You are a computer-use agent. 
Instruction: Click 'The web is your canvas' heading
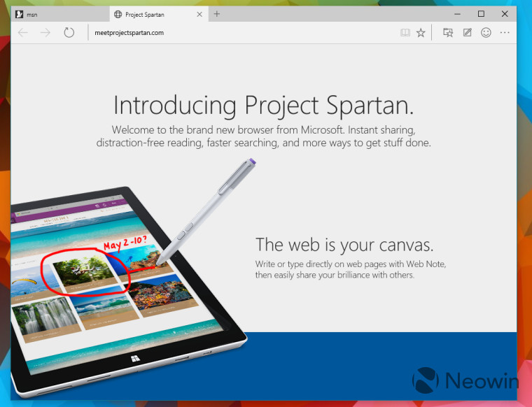[x=344, y=244]
